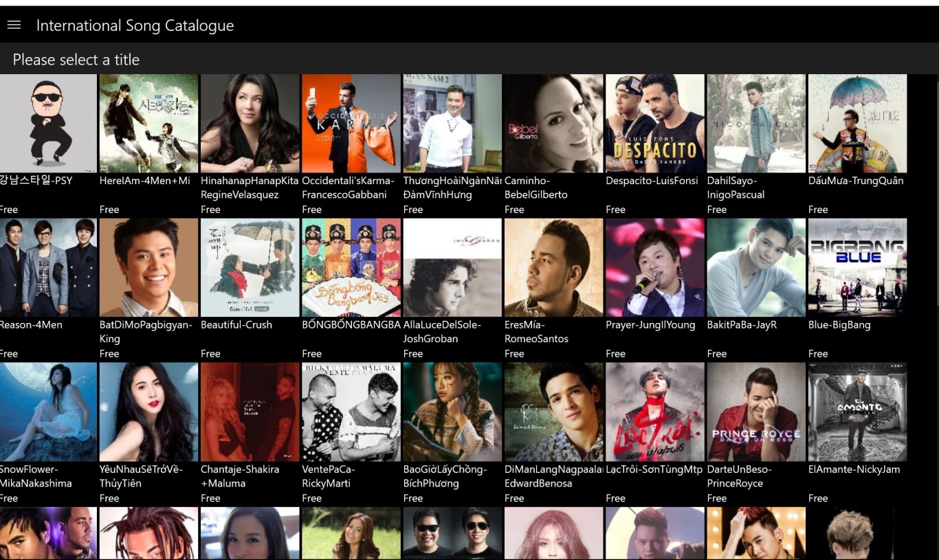Choose the ElAmante-NickyJam album cover

(x=857, y=412)
